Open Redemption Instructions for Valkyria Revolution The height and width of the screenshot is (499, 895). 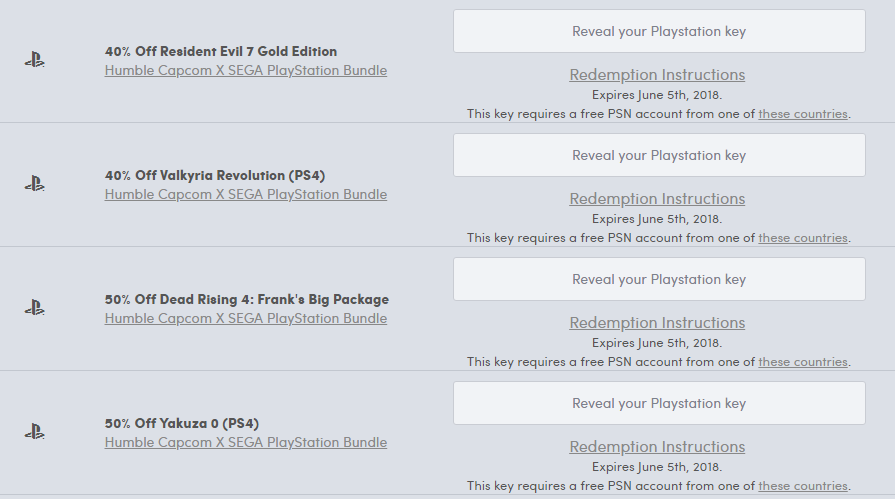pos(657,199)
